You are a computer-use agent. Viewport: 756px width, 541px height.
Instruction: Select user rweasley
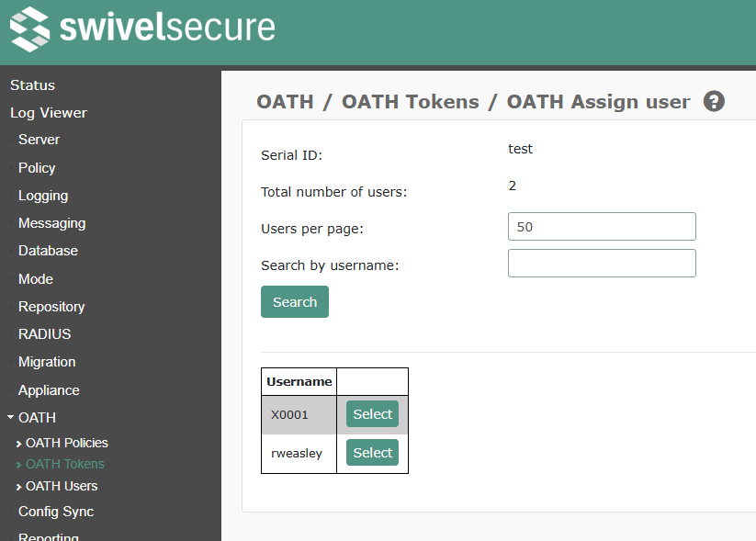coord(372,452)
